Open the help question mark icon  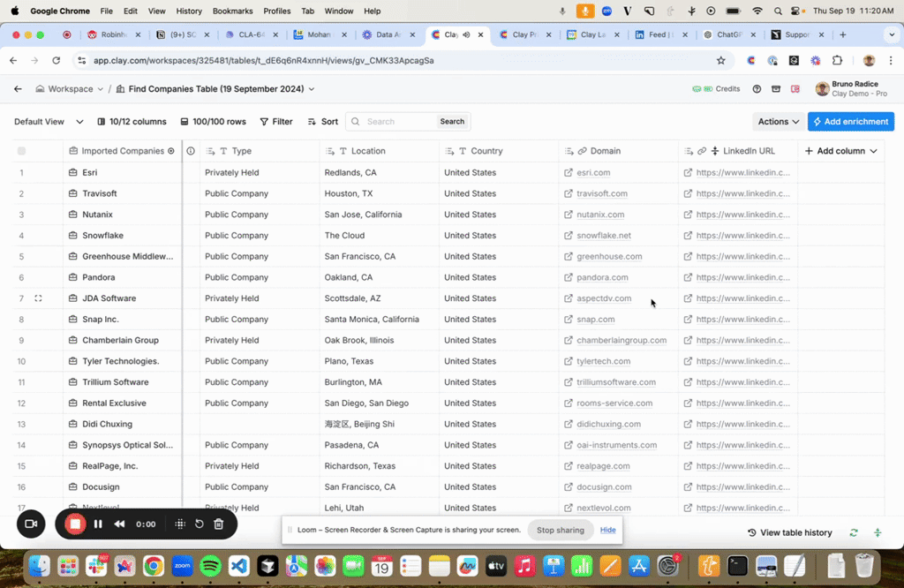pyautogui.click(x=757, y=89)
